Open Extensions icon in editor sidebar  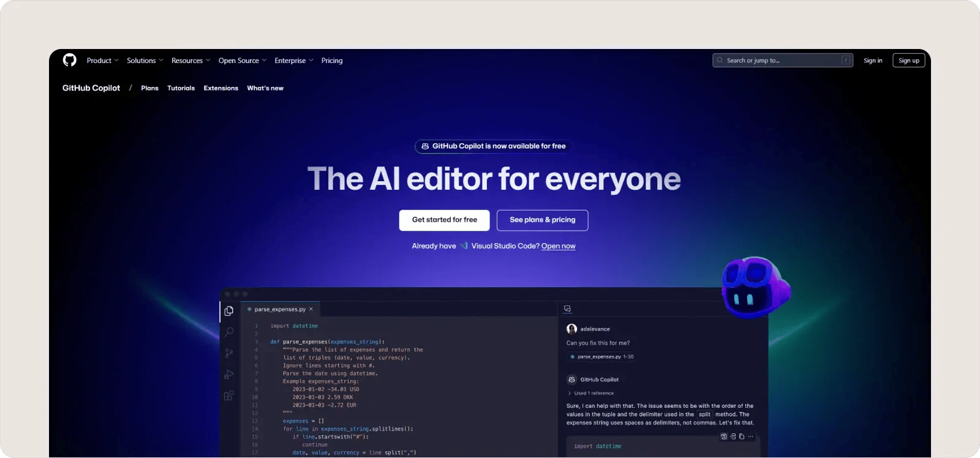(x=229, y=396)
